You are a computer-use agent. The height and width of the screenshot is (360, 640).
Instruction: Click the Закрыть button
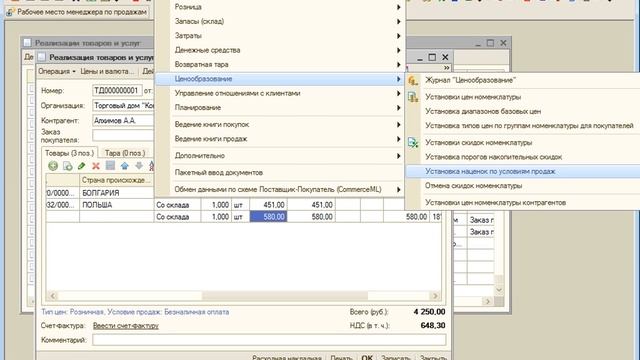433,358
